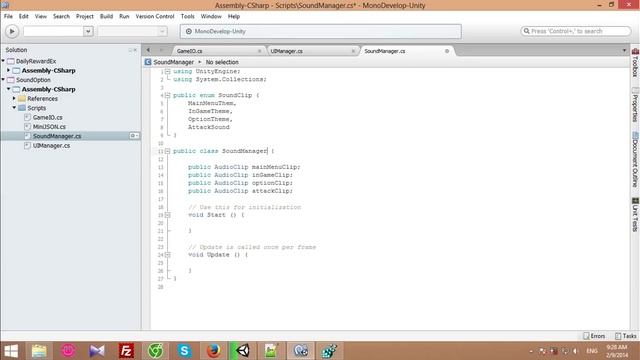Click the 'AttackSound' enum entry text
Viewport: 640px width, 360px height.
pos(209,127)
